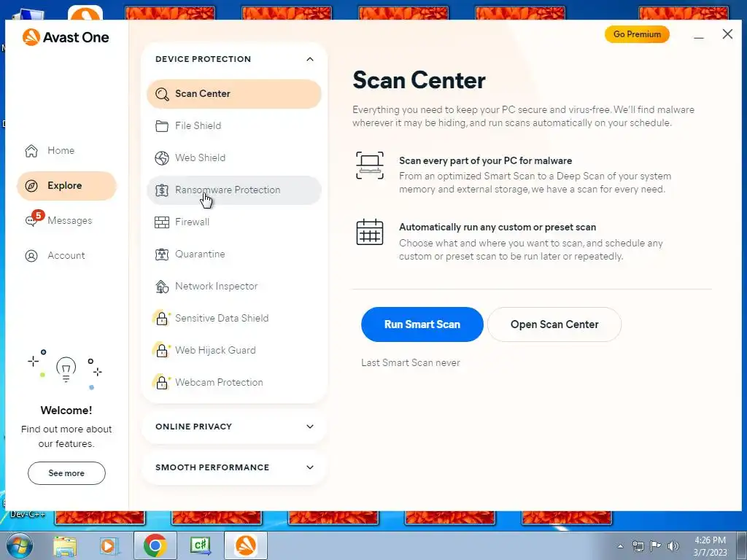Open the Web Shield item
Viewport: 747px width, 560px height.
click(234, 157)
